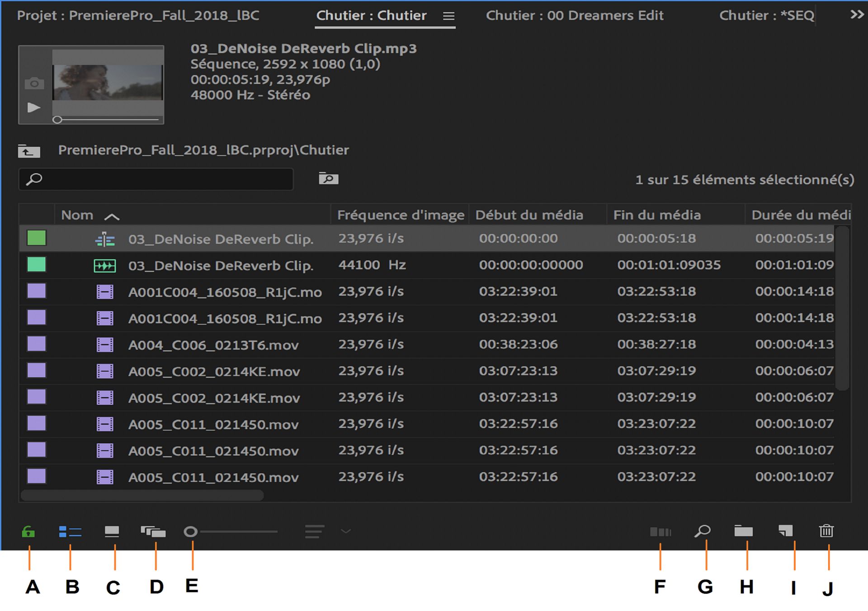Click the Find magnifier icon in bottom toolbar

[703, 531]
